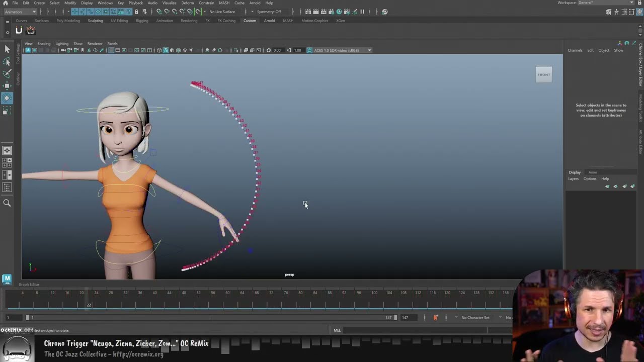Click the single-pane layout icon in sidebar
The image size is (644, 362).
(x=7, y=150)
